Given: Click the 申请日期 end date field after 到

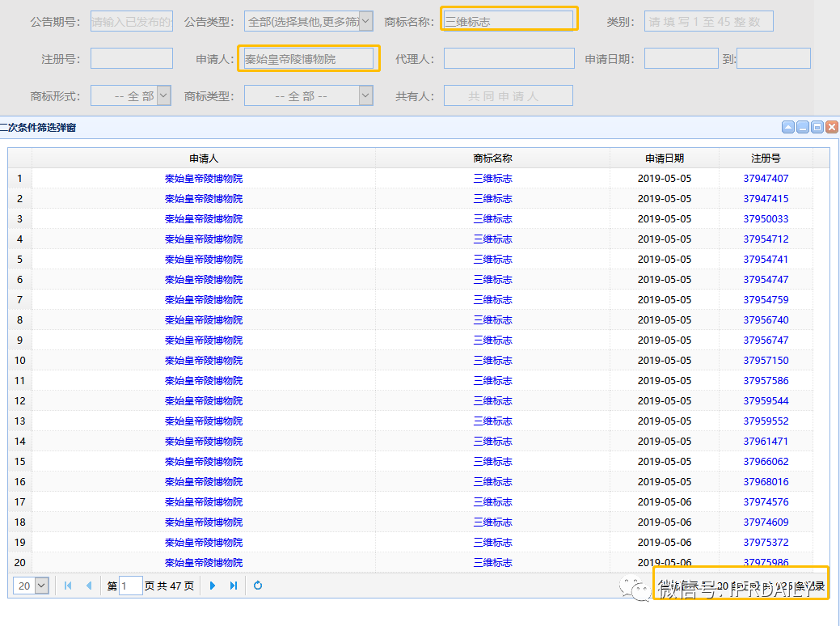Looking at the screenshot, I should click(x=774, y=58).
